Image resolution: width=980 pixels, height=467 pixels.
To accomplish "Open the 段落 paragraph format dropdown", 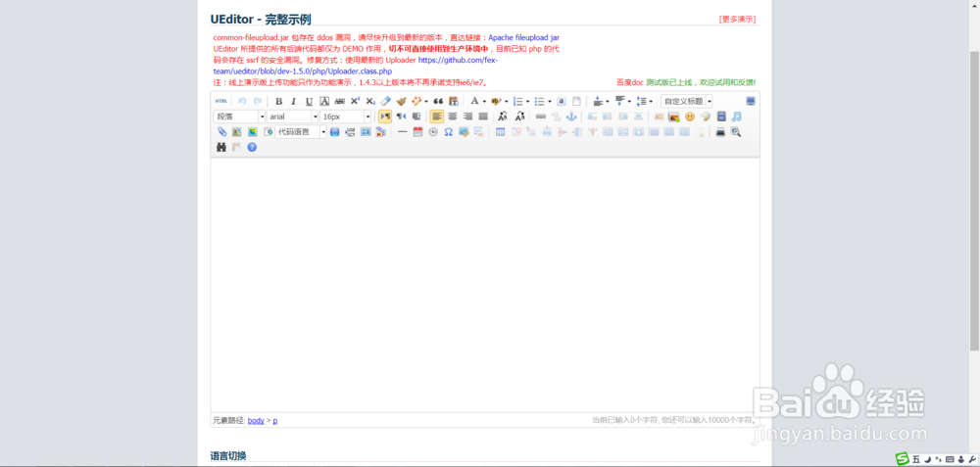I will click(x=239, y=117).
